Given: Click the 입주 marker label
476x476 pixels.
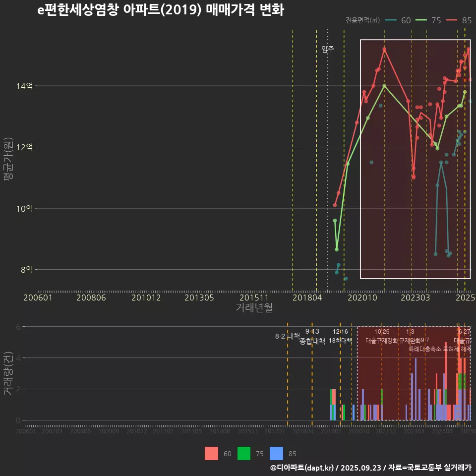Looking at the screenshot, I should (328, 49).
